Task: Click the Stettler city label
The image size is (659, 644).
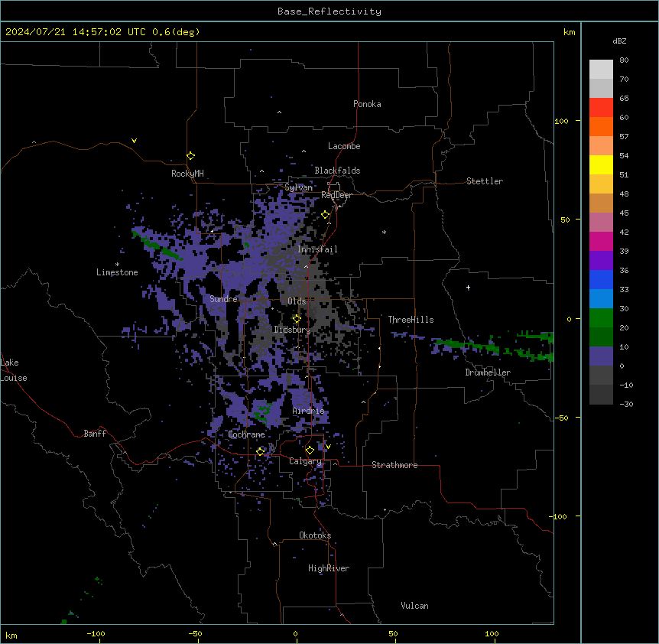Action: (x=485, y=181)
